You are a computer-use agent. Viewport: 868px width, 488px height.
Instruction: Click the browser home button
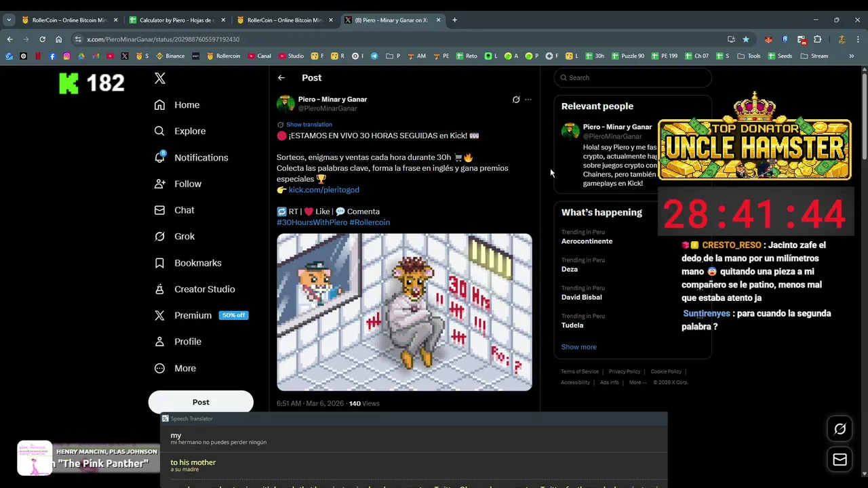point(58,39)
